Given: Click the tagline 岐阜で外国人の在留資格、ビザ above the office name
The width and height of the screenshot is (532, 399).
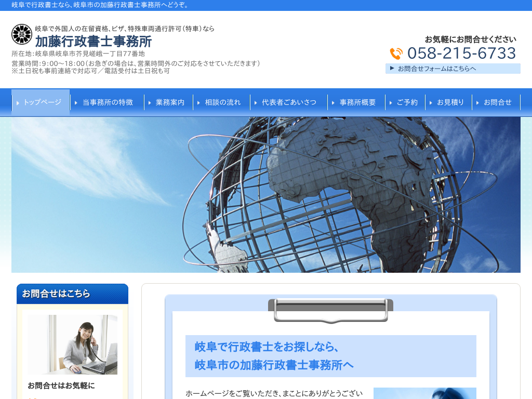Looking at the screenshot, I should point(125,29).
